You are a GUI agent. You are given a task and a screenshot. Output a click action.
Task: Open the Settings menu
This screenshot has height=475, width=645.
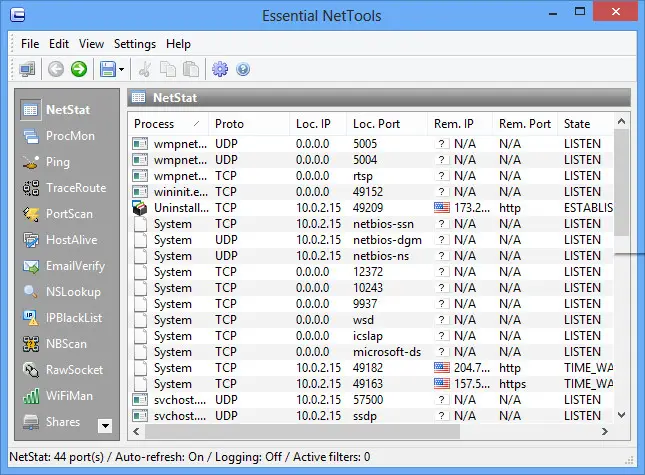[x=135, y=44]
